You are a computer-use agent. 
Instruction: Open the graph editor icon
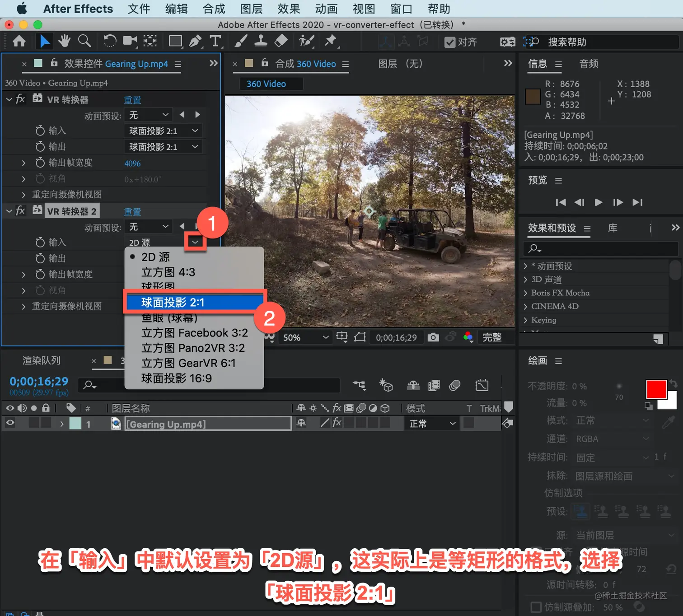tap(482, 385)
